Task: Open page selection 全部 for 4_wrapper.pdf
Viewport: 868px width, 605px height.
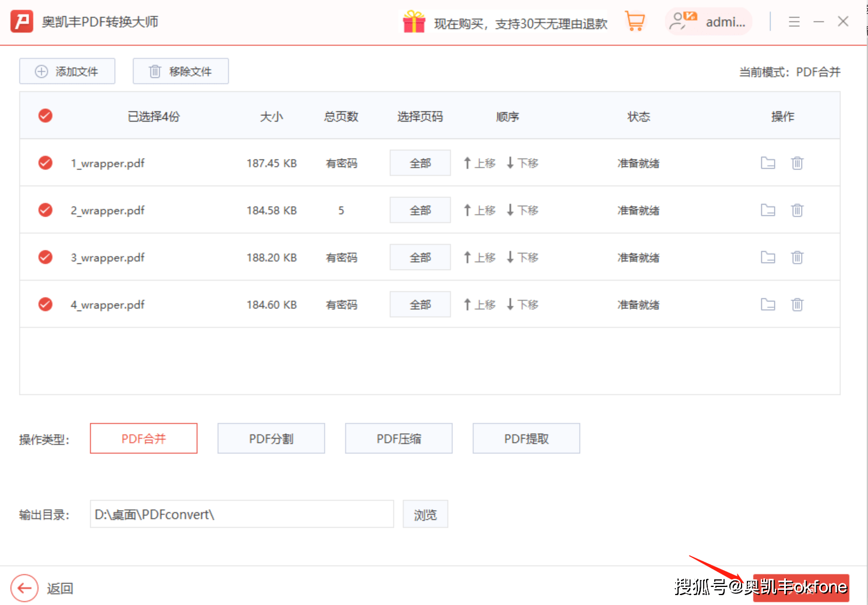Action: point(420,305)
